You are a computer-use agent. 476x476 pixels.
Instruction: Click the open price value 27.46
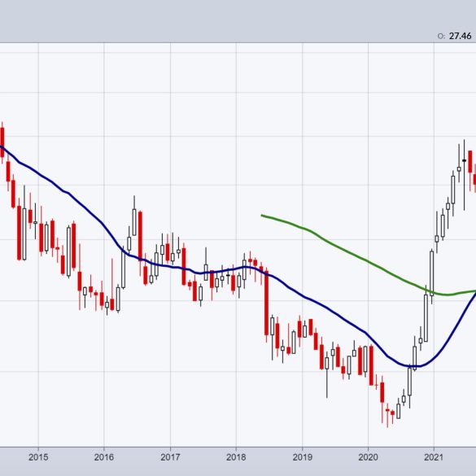[460, 36]
